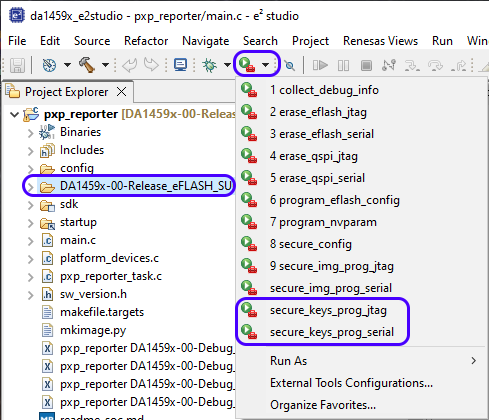
Task: Click the Undo arrow toolbar icon
Action: pos(130,65)
